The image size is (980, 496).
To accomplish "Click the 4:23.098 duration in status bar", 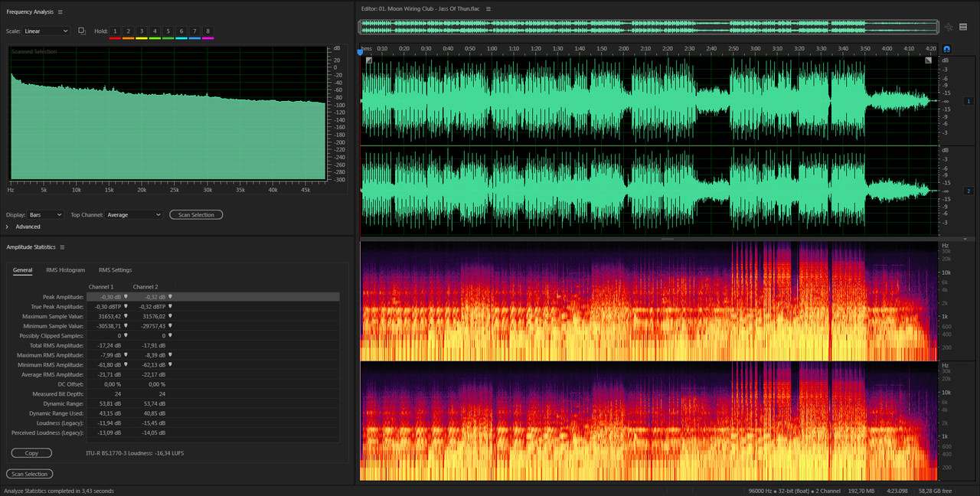I will click(898, 491).
